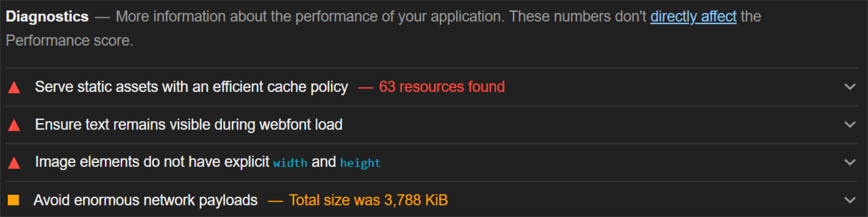Expand the cache policy audit chevron
The width and height of the screenshot is (868, 217).
click(850, 87)
